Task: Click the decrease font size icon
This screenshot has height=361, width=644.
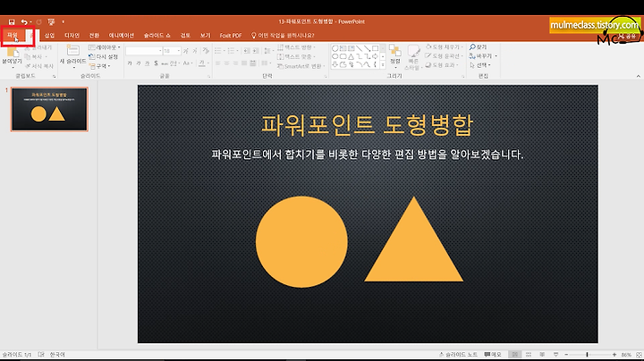Action: pos(195,50)
